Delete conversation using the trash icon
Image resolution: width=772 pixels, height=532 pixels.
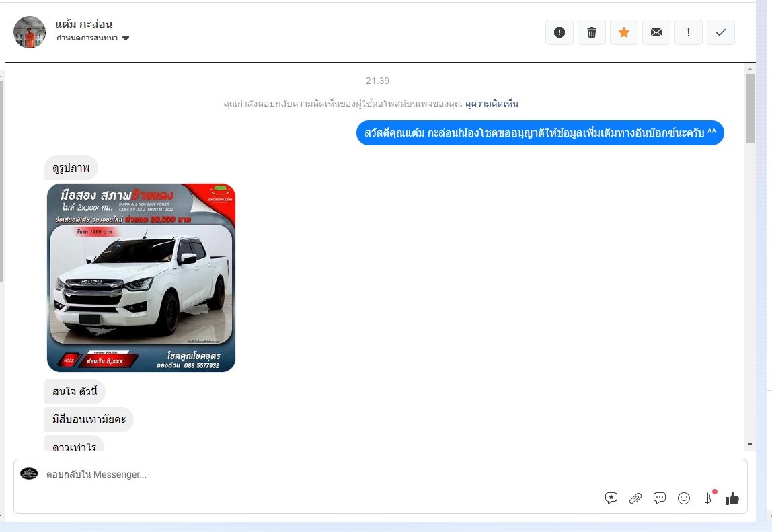pyautogui.click(x=592, y=32)
